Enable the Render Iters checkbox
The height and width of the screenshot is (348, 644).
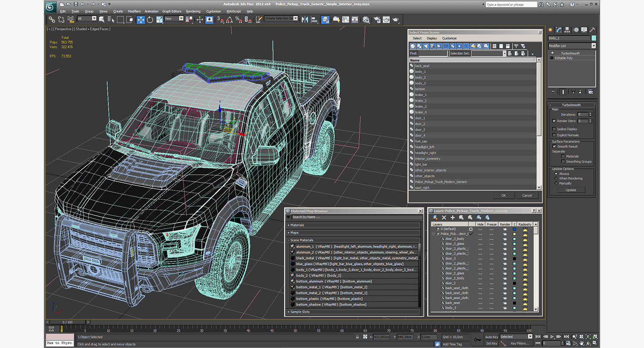(x=554, y=121)
